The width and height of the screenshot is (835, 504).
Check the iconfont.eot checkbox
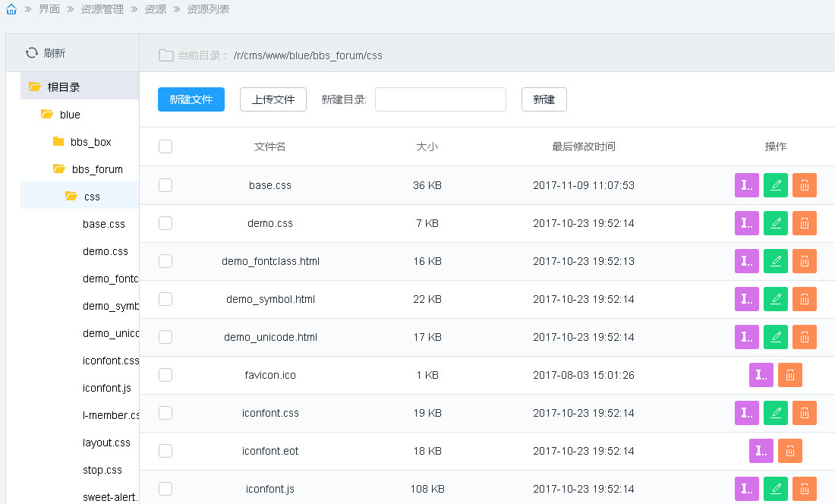pos(165,451)
